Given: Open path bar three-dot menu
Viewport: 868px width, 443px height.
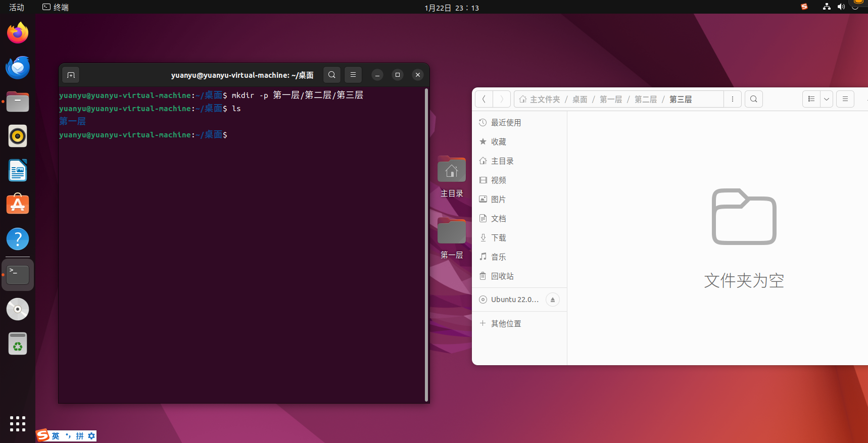Looking at the screenshot, I should (732, 99).
